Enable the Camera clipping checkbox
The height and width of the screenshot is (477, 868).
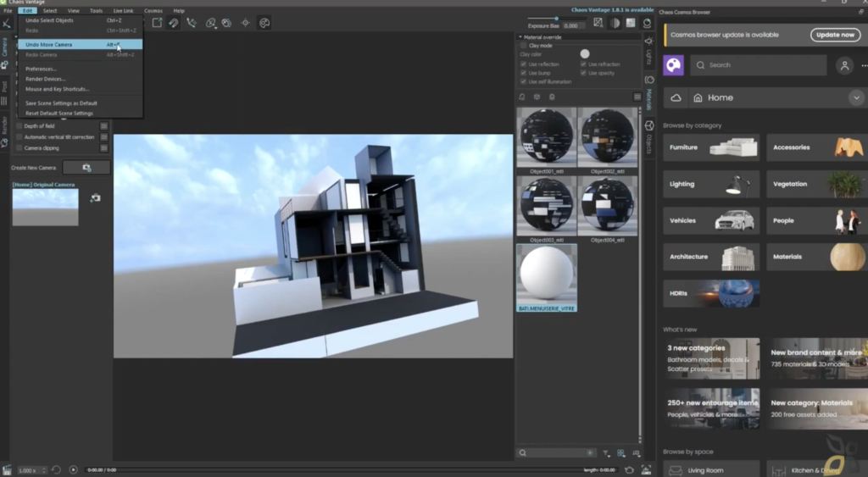[19, 148]
